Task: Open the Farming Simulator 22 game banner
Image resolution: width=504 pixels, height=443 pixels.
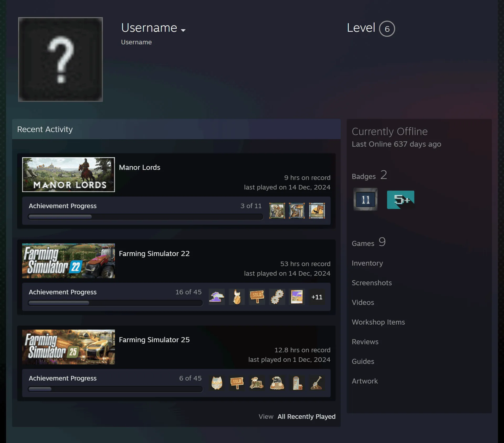Action: coord(69,261)
